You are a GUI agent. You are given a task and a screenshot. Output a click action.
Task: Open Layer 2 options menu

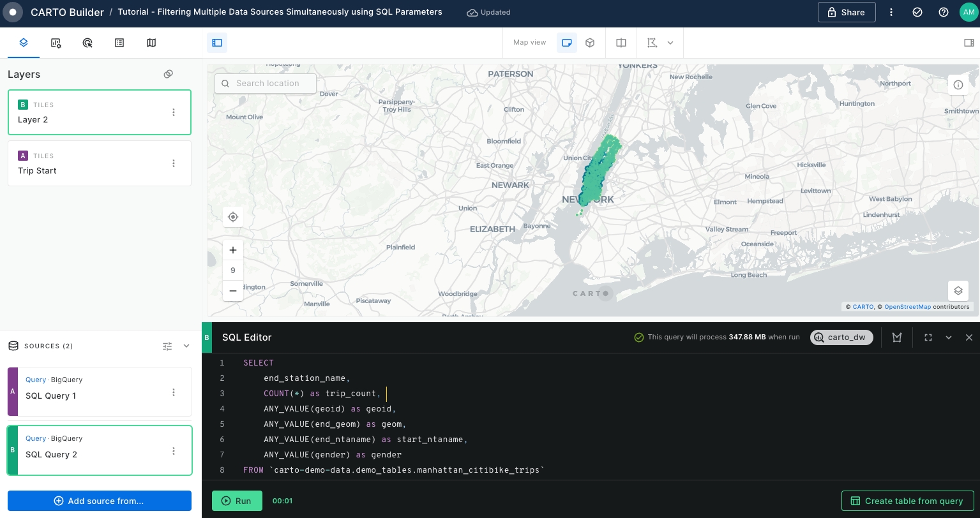[x=174, y=112]
